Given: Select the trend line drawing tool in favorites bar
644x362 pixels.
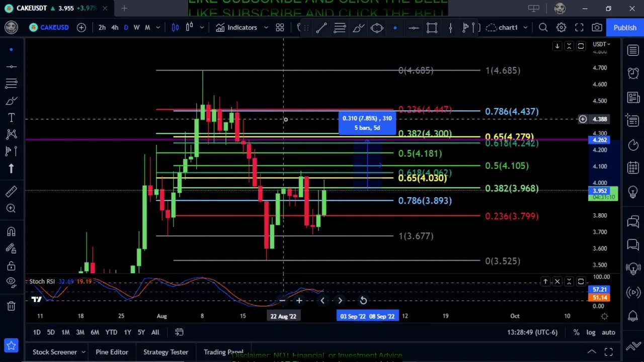Looking at the screenshot, I should point(321,28).
